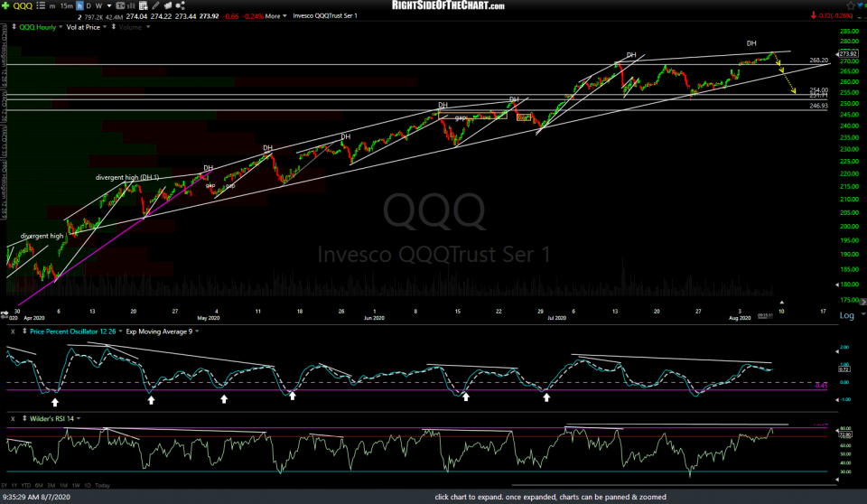Click the PPO -0.45 level label
This screenshot has height=504, width=867.
click(x=821, y=386)
